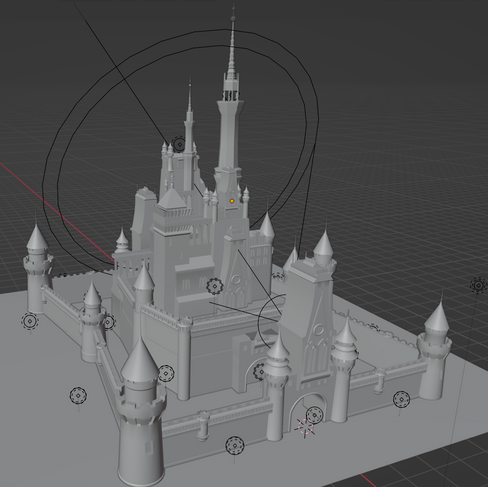488x487 pixels.
Task: Select the ground light near the right front wall
Action: click(x=401, y=399)
